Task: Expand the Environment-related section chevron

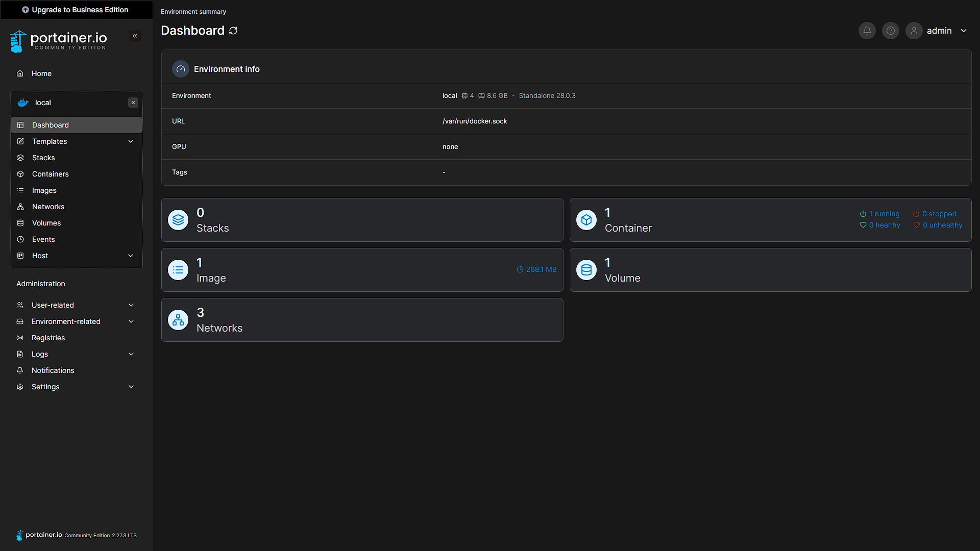Action: (131, 321)
